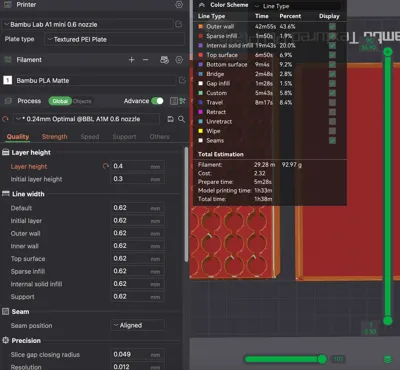Viewport: 400px width, 370px height.
Task: Select the Objects process mode button
Action: click(82, 101)
